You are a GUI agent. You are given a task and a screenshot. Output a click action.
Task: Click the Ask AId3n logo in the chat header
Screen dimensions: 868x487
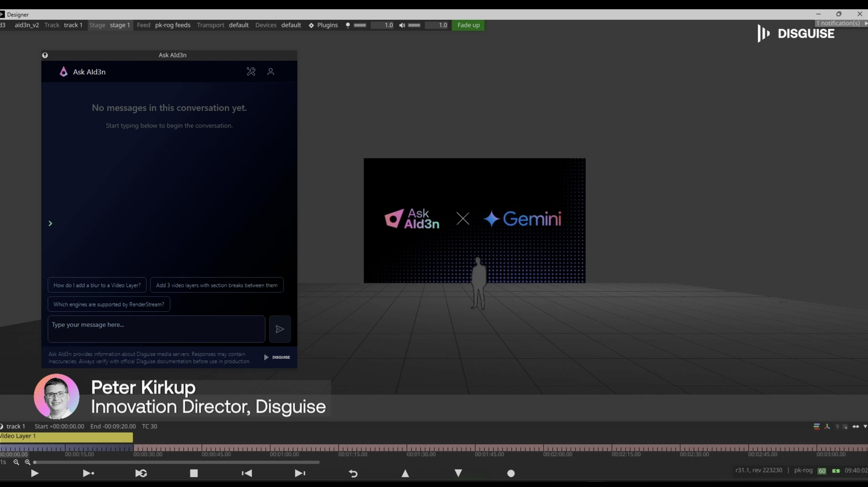tap(64, 72)
